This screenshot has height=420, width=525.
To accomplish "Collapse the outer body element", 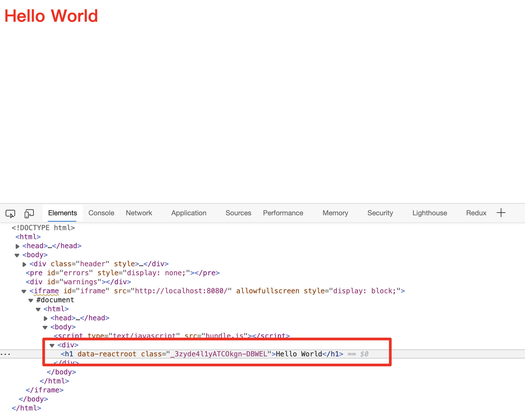I will coord(17,255).
